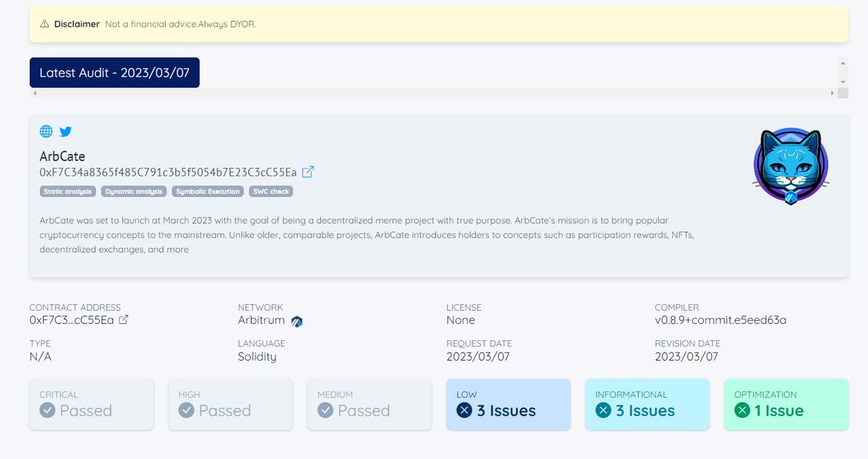Click the disclaimer warning triangle icon

[x=45, y=24]
